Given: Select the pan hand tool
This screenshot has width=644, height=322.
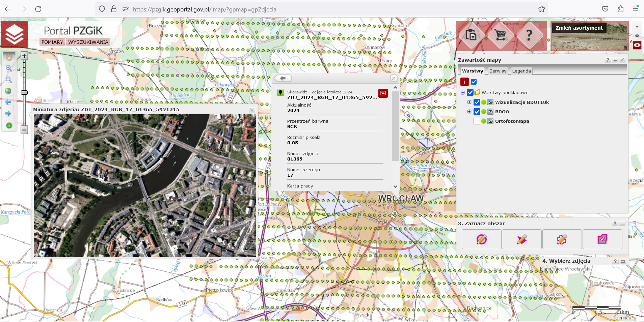Looking at the screenshot, I should 9,57.
